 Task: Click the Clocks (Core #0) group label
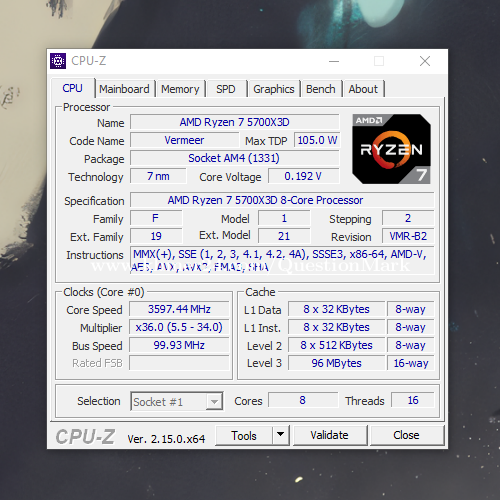click(104, 292)
